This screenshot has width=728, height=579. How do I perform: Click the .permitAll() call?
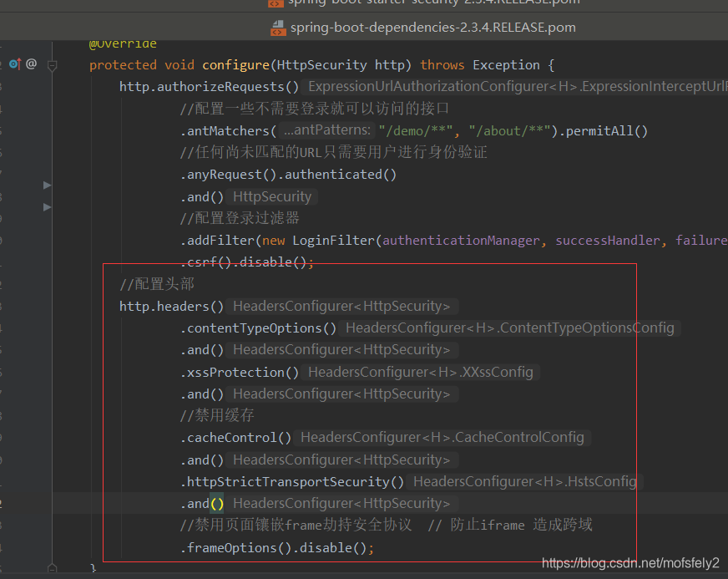click(603, 131)
